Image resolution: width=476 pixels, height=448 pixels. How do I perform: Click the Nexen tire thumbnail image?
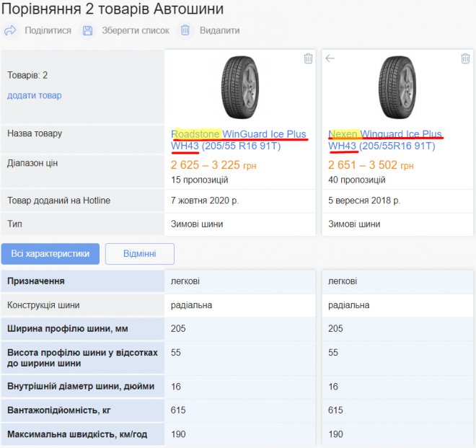(397, 87)
